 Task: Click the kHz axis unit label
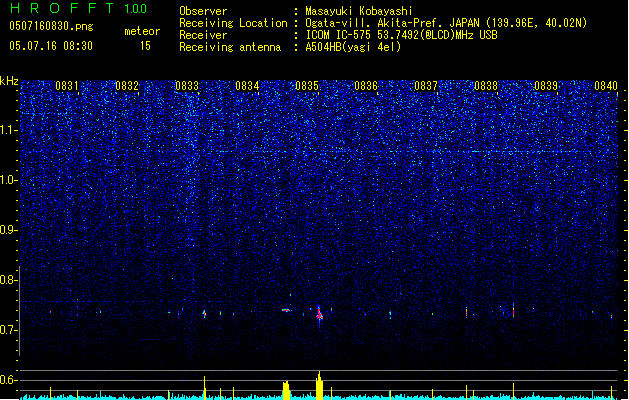(9, 81)
